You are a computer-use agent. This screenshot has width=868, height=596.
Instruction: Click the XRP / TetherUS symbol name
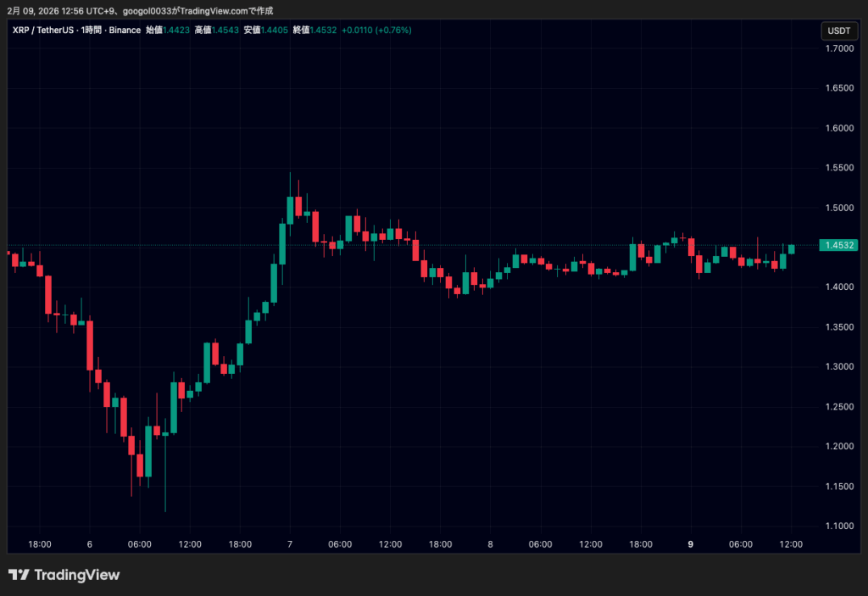point(43,30)
